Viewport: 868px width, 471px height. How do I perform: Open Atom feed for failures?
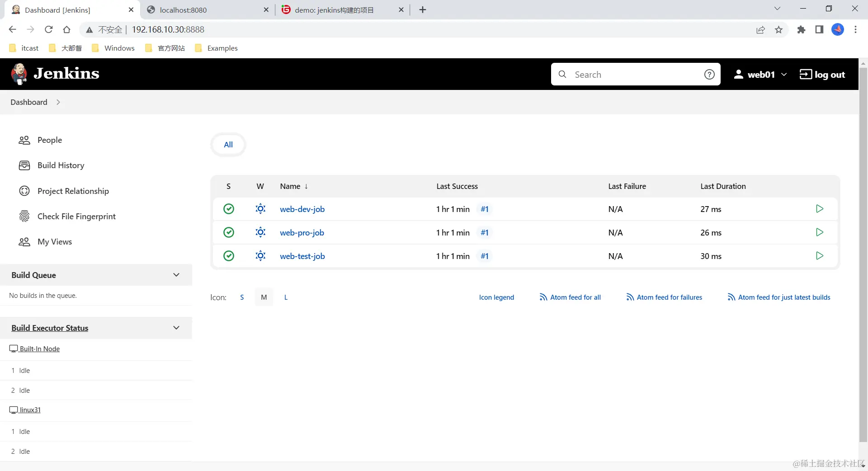coord(664,297)
